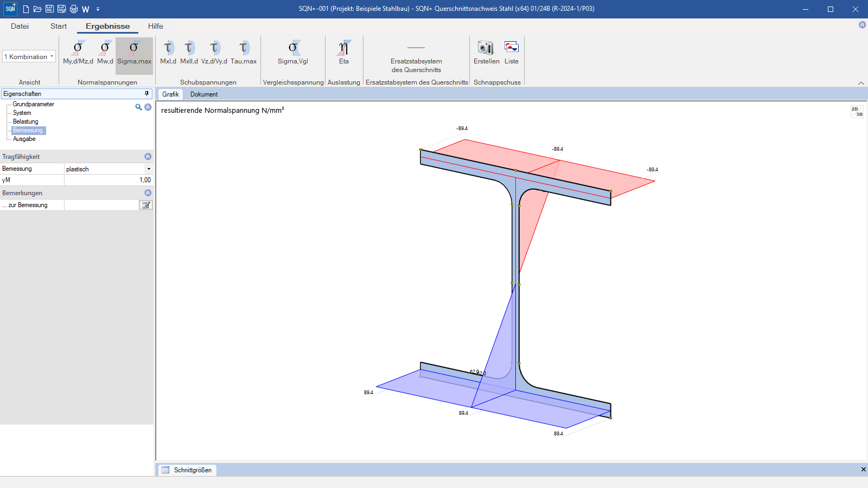Click the Eigenschaften panel title
Screen dimensions: 868x488
pos(22,94)
